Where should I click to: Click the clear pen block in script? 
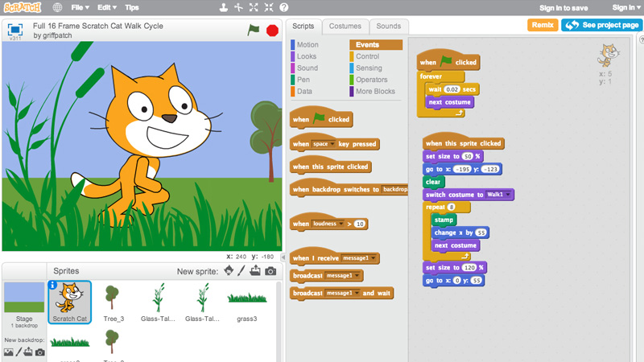click(433, 182)
